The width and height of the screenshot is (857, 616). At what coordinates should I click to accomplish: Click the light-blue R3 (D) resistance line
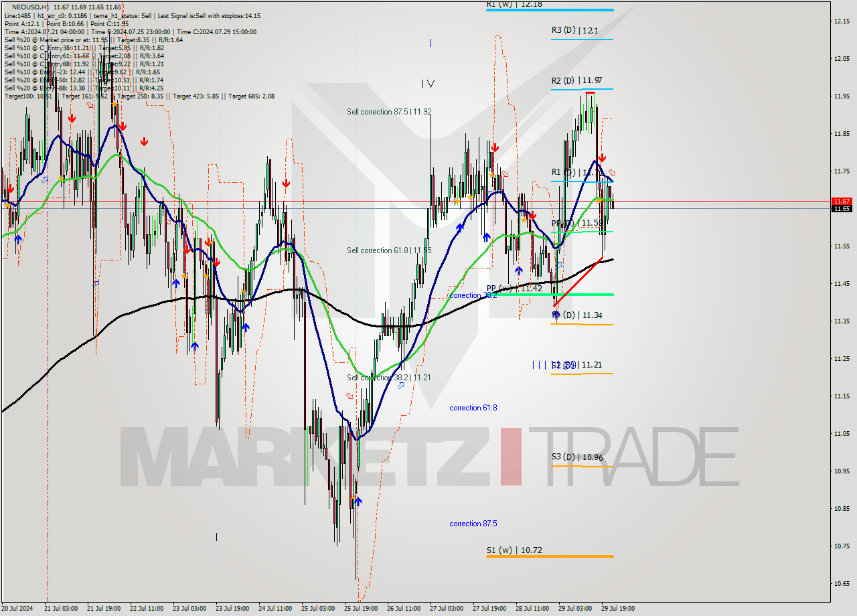tap(582, 40)
